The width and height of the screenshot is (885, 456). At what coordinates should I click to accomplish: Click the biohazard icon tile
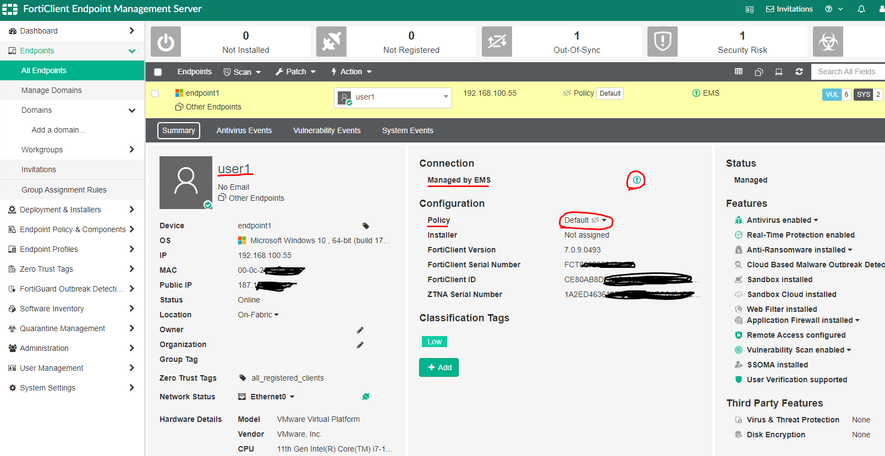pos(827,42)
